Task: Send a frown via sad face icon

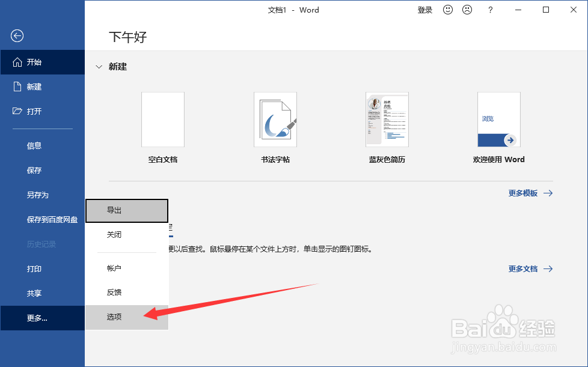Action: point(467,10)
